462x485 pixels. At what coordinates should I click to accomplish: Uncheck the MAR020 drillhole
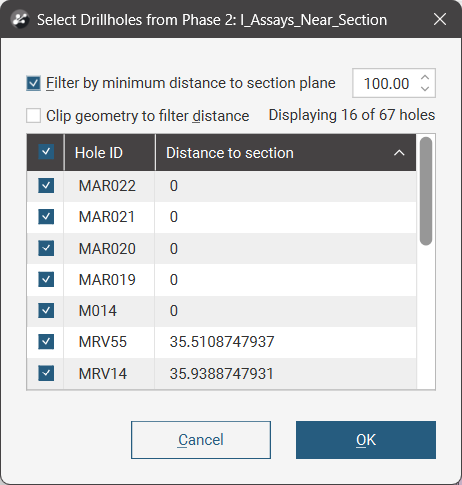[46, 248]
